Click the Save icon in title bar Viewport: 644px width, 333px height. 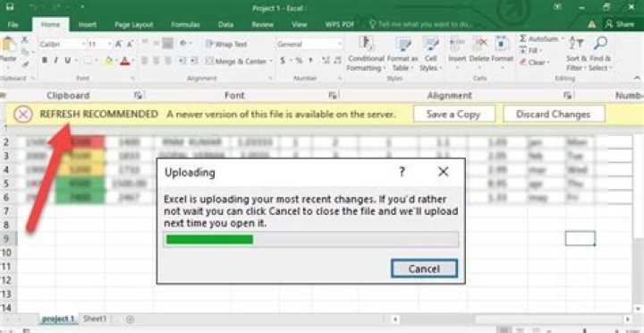10,7
